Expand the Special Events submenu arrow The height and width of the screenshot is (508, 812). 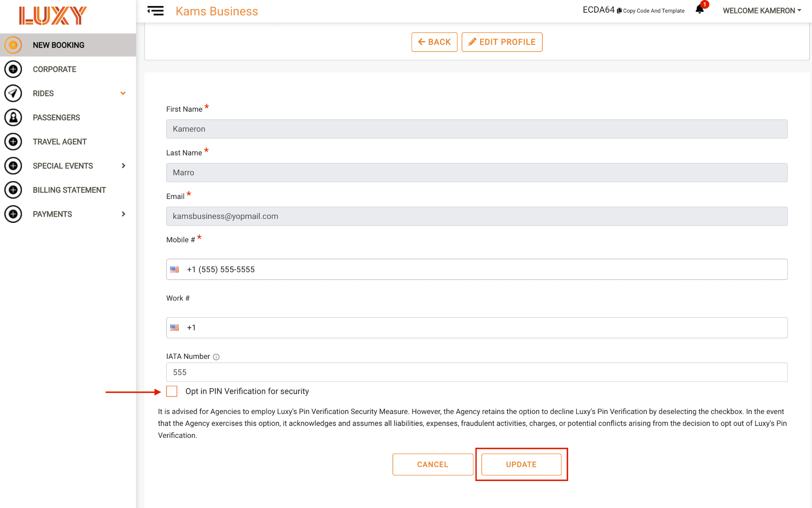[123, 166]
